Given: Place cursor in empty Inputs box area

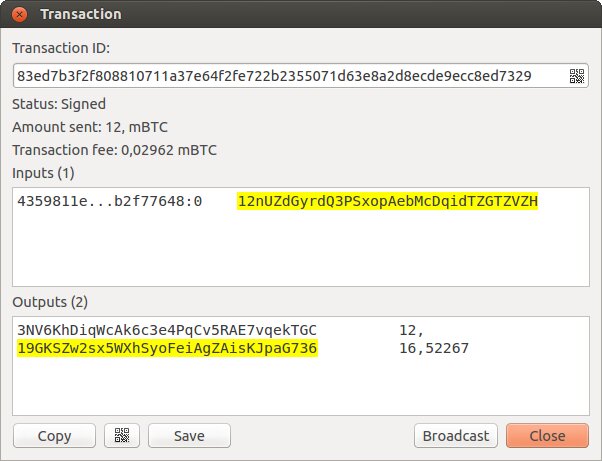Looking at the screenshot, I should coord(301,250).
